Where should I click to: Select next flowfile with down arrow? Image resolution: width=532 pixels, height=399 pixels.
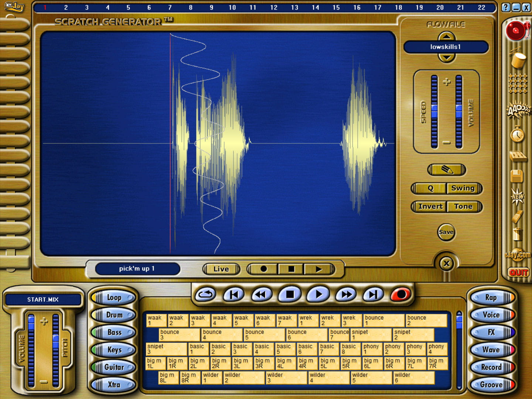[x=446, y=57]
